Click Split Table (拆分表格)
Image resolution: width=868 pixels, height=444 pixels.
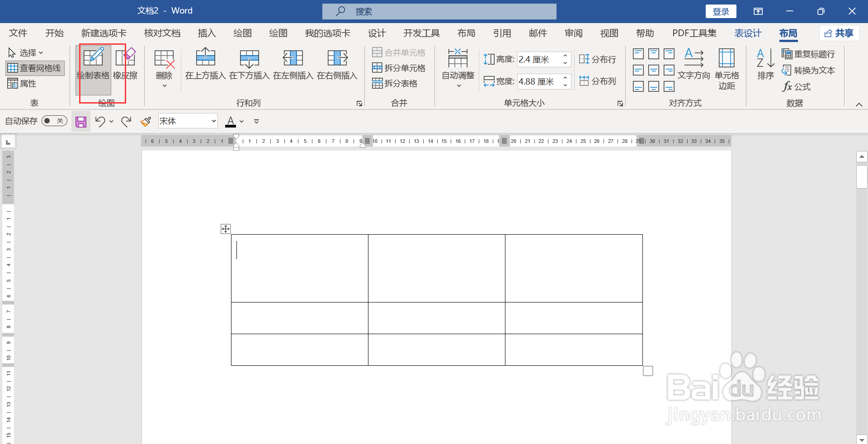tap(395, 83)
